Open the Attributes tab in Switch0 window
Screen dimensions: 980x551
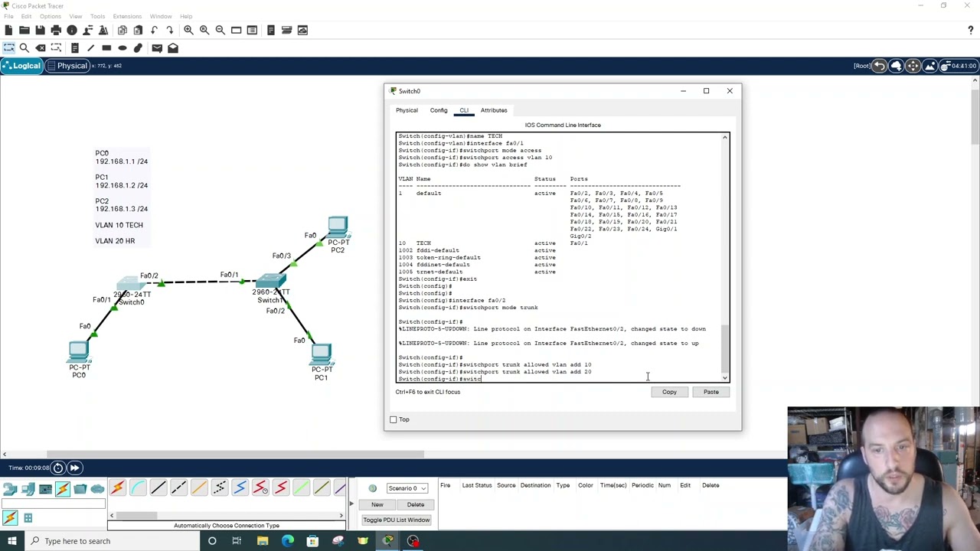494,110
